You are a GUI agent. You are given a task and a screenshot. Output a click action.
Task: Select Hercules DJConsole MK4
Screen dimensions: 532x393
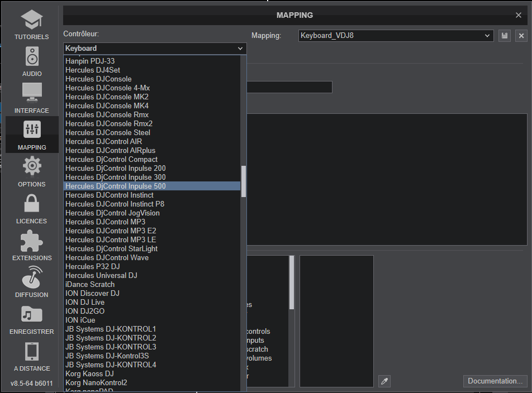(x=152, y=106)
